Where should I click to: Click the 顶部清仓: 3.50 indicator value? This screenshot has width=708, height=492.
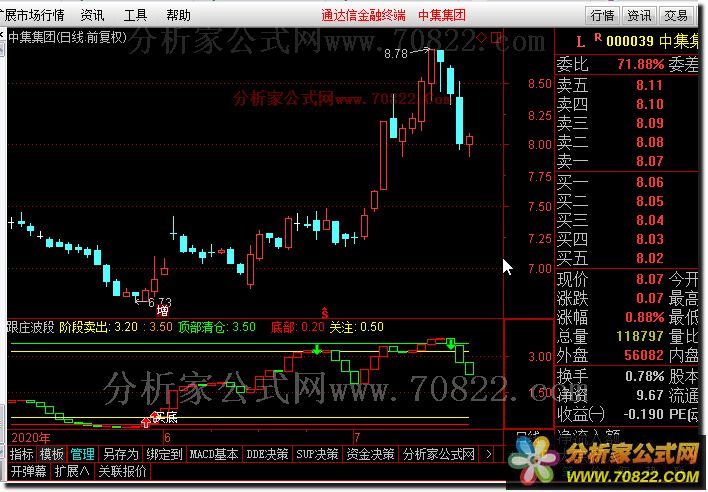[217, 327]
